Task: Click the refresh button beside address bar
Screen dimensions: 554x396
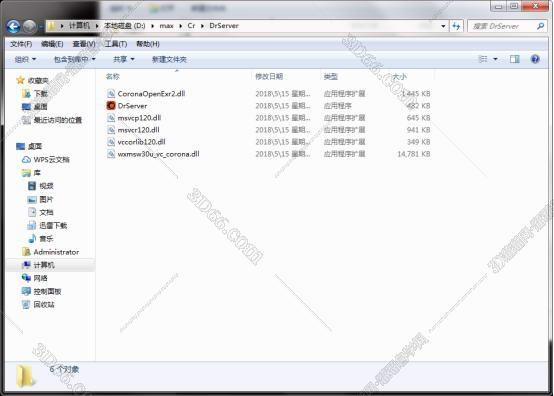Action: pos(456,26)
